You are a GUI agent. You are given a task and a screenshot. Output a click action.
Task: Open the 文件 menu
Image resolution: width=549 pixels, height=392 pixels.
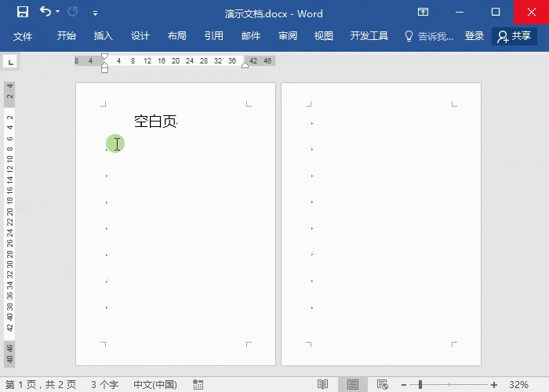coord(23,36)
